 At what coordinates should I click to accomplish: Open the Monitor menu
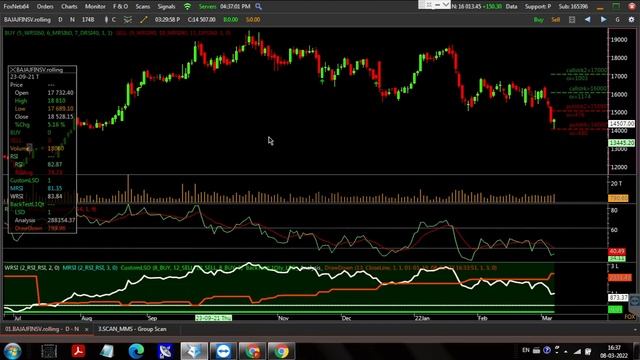(x=95, y=7)
